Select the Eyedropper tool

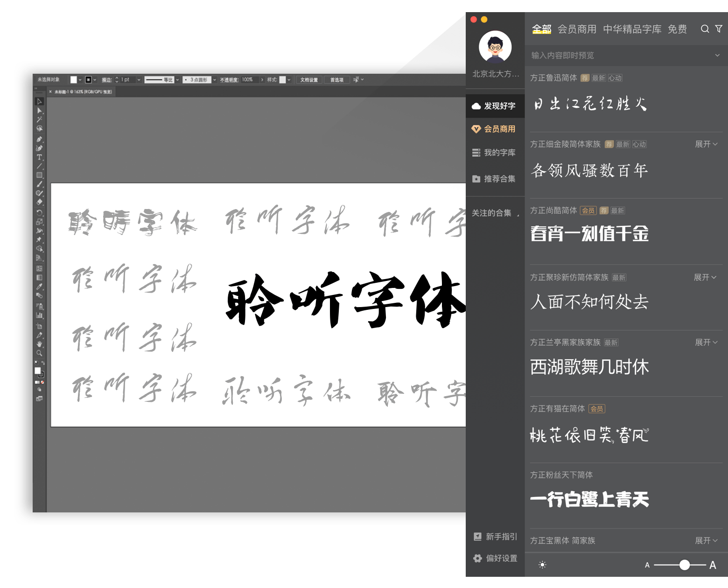point(40,287)
